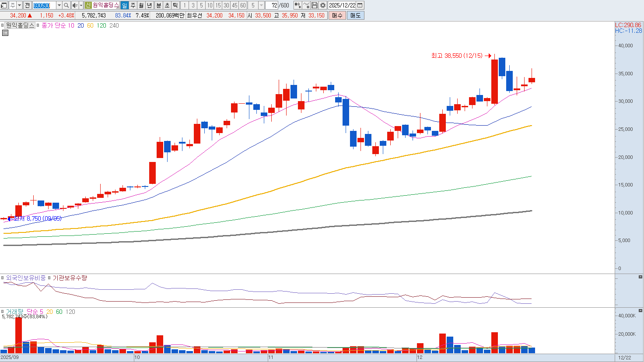Click the save chart floppy disk icon
Viewport: 644px width, 362px height.
point(315,5)
